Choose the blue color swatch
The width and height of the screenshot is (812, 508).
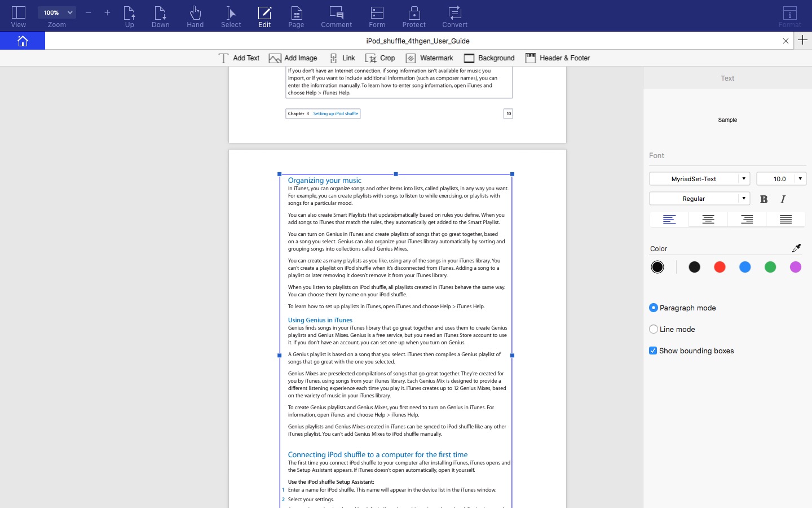click(745, 267)
